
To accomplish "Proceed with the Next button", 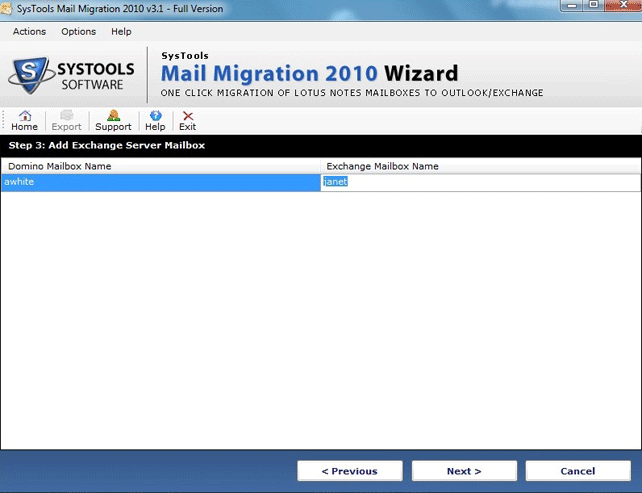I will coord(464,471).
